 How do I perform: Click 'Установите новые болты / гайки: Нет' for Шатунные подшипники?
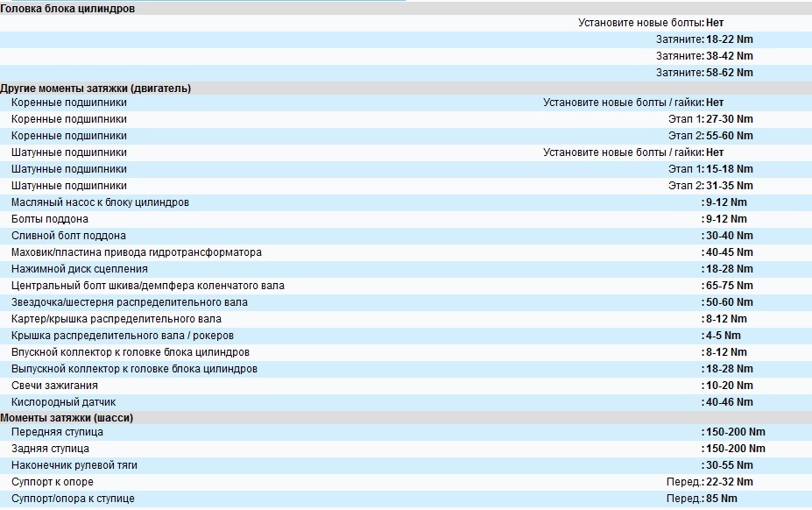(633, 152)
